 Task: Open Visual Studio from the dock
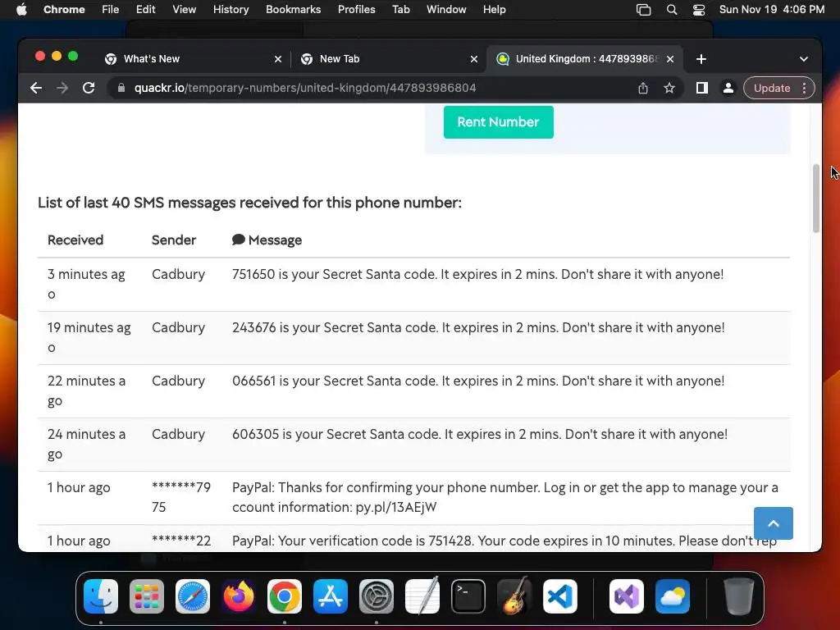point(626,596)
